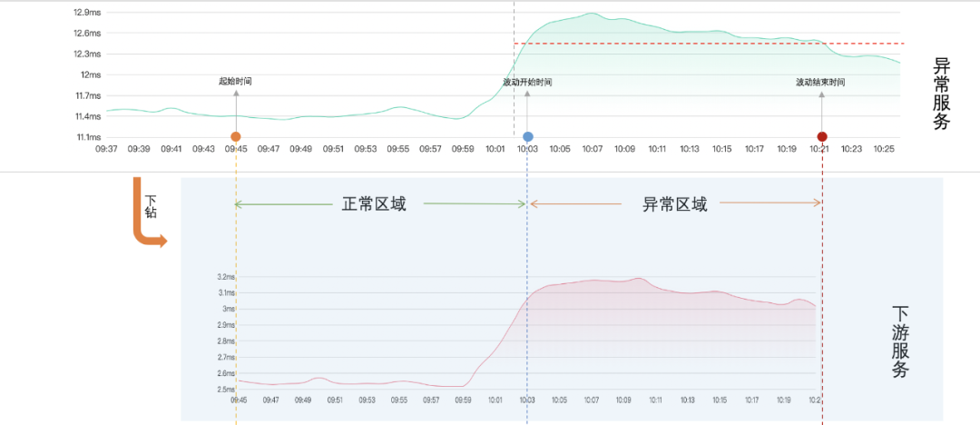980x425 pixels.
Task: Click 10:09 tick in 下游服务 chart
Action: pos(623,400)
